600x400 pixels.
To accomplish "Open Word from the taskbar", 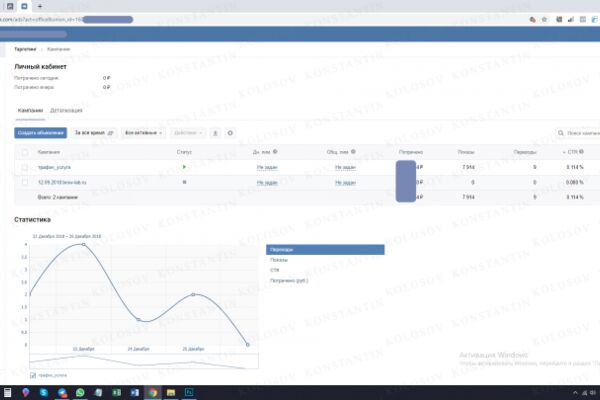I will tap(135, 392).
